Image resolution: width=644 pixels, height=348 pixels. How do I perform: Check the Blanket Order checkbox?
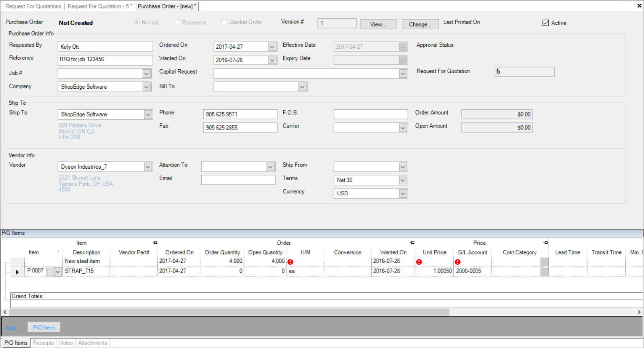[224, 22]
